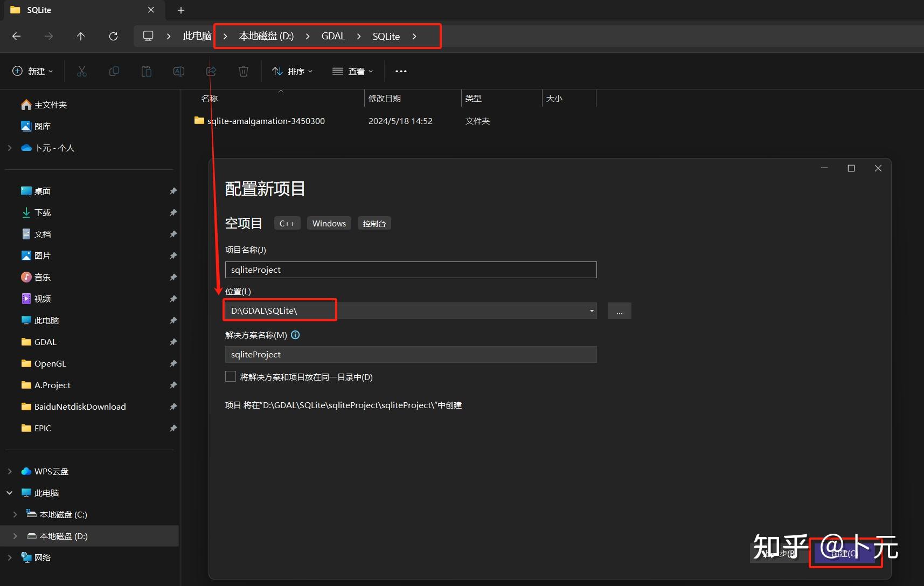Expand chevron after SQLite breadcrumb

pos(414,36)
